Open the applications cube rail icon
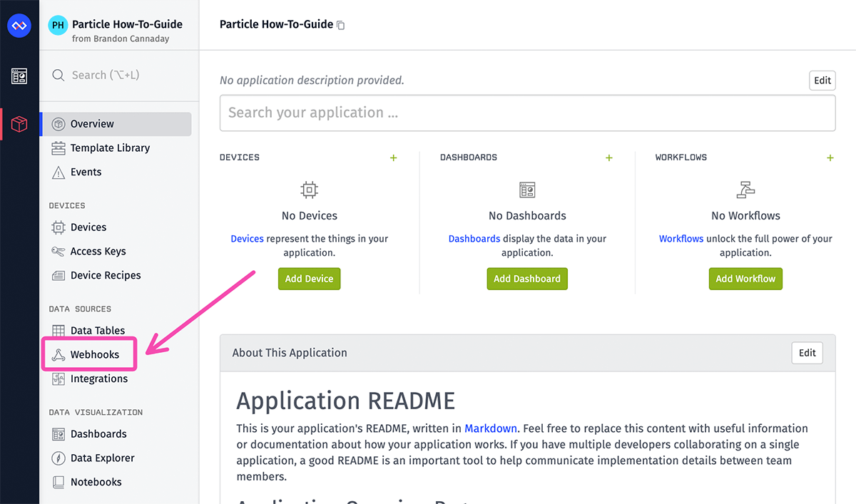 pos(19,125)
